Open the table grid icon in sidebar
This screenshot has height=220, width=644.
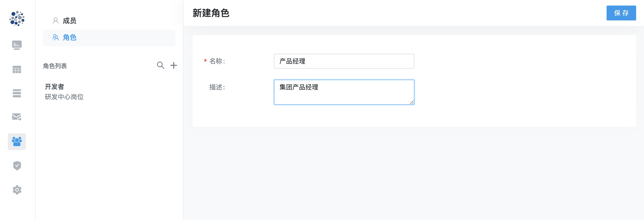(x=17, y=69)
